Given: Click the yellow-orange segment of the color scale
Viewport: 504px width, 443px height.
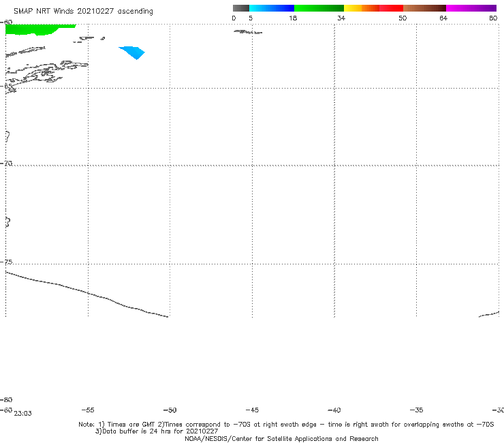Looking at the screenshot, I should [x=362, y=8].
